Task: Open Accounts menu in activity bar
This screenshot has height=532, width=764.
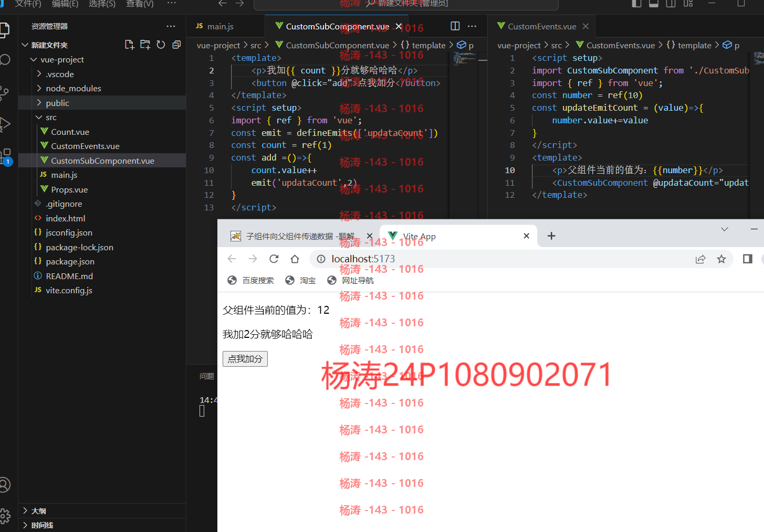Action: click(x=4, y=484)
